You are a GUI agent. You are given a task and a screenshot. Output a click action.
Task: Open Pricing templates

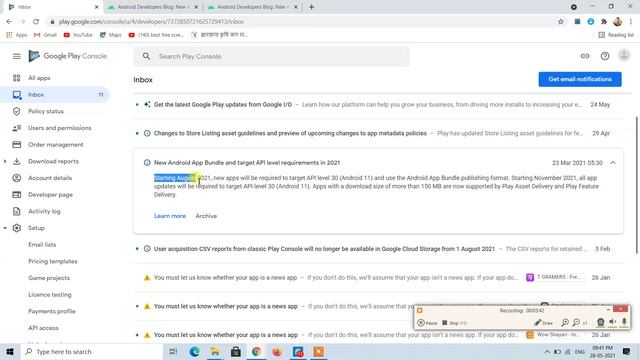pyautogui.click(x=53, y=262)
